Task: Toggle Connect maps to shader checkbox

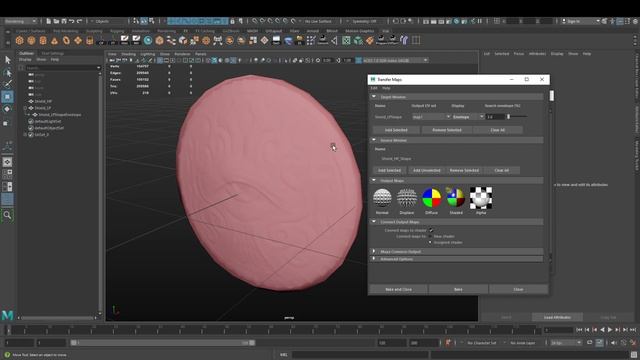Action: 431,230
